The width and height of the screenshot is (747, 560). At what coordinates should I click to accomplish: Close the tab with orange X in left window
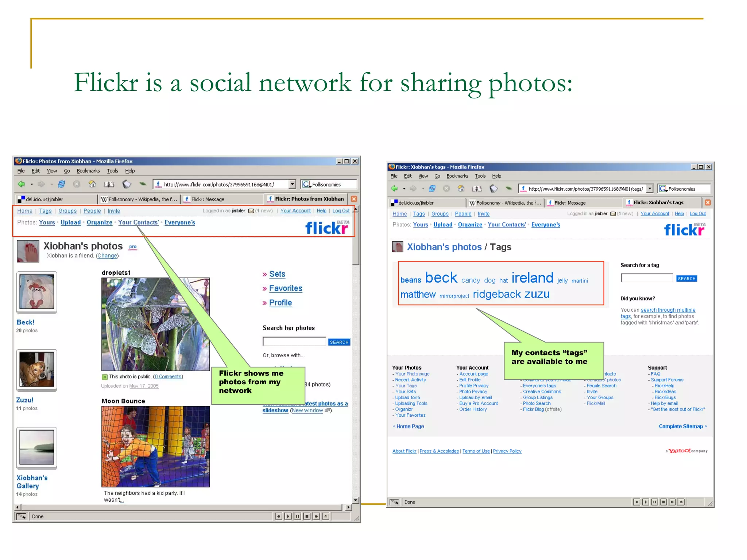click(x=354, y=199)
